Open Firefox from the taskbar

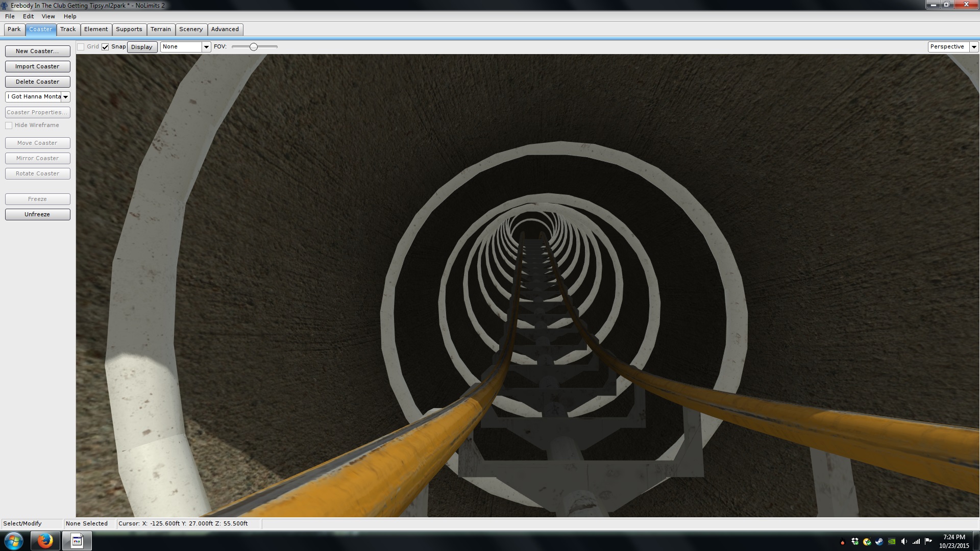pos(45,541)
